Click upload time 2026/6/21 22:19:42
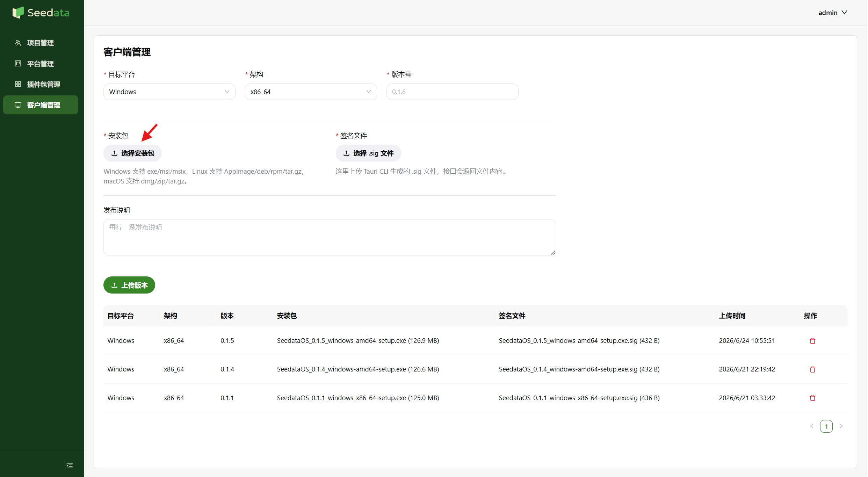The image size is (868, 477). [x=747, y=369]
